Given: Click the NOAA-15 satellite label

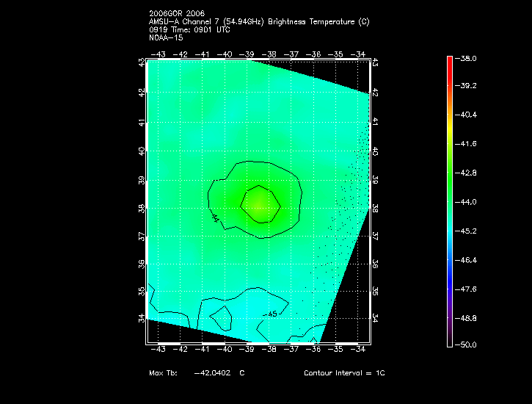Looking at the screenshot, I should point(166,37).
